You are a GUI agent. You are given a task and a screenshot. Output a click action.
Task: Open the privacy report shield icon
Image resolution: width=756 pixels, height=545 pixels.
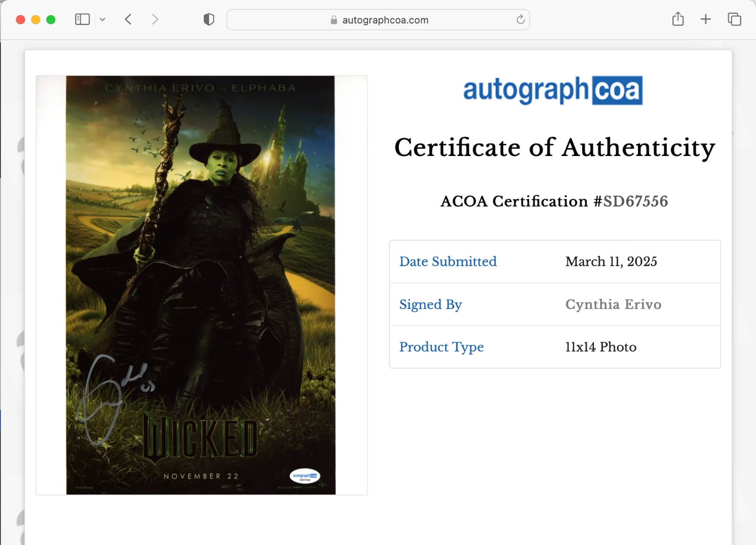pos(209,19)
